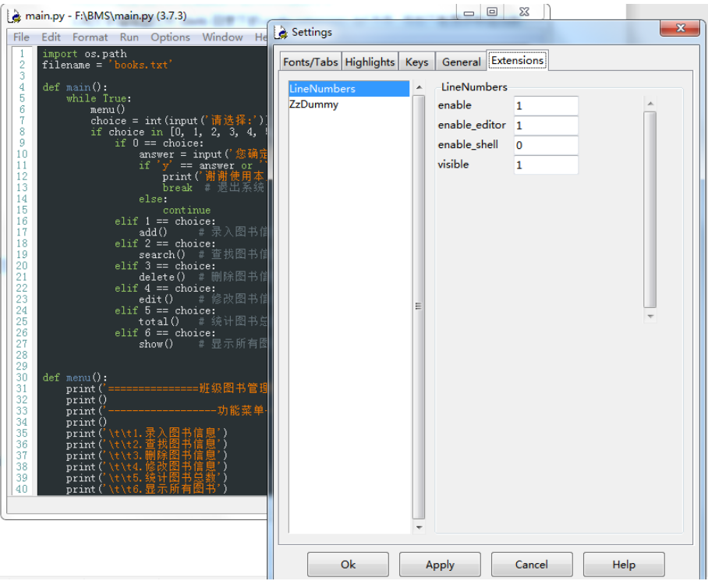This screenshot has width=708, height=588.
Task: Click the enable_editor value field
Action: [x=546, y=126]
